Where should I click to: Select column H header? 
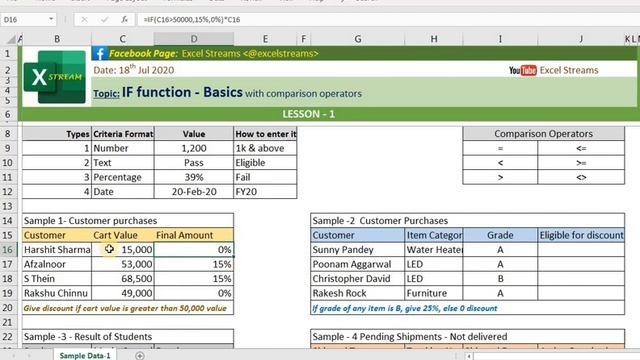[x=433, y=39]
